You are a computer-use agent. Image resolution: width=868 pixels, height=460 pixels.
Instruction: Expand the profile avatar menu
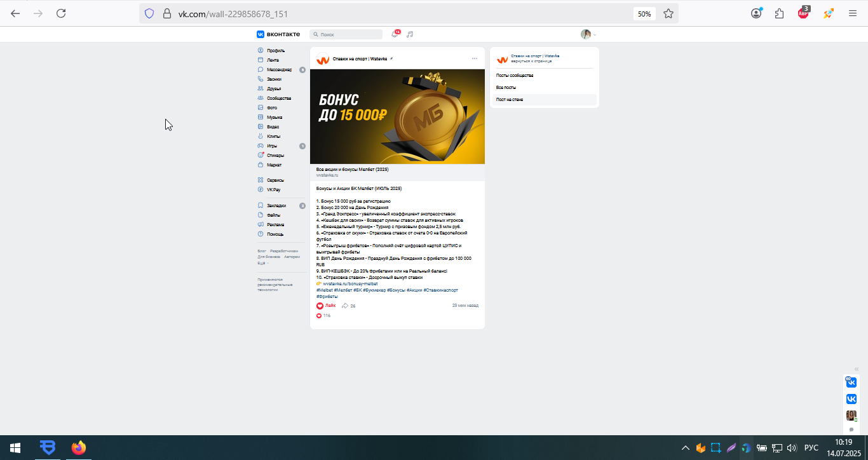[x=588, y=34]
